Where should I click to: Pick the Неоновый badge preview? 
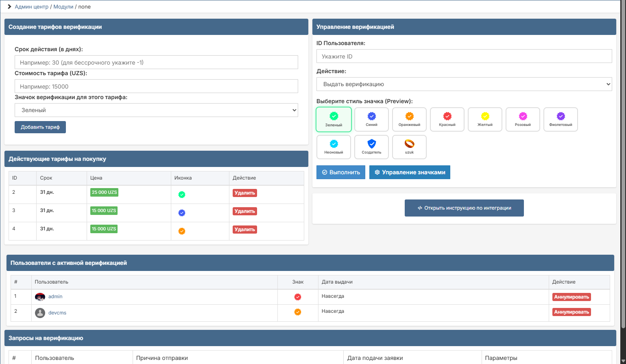pos(334,147)
